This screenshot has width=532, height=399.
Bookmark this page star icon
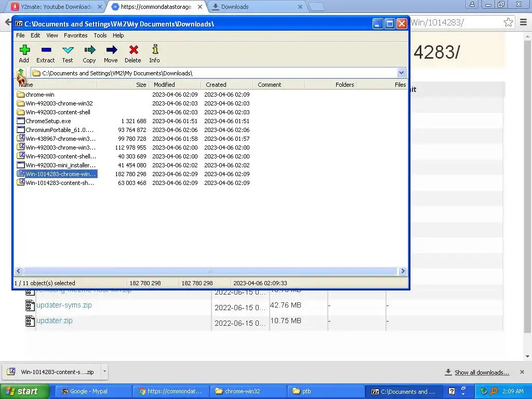pyautogui.click(x=508, y=22)
